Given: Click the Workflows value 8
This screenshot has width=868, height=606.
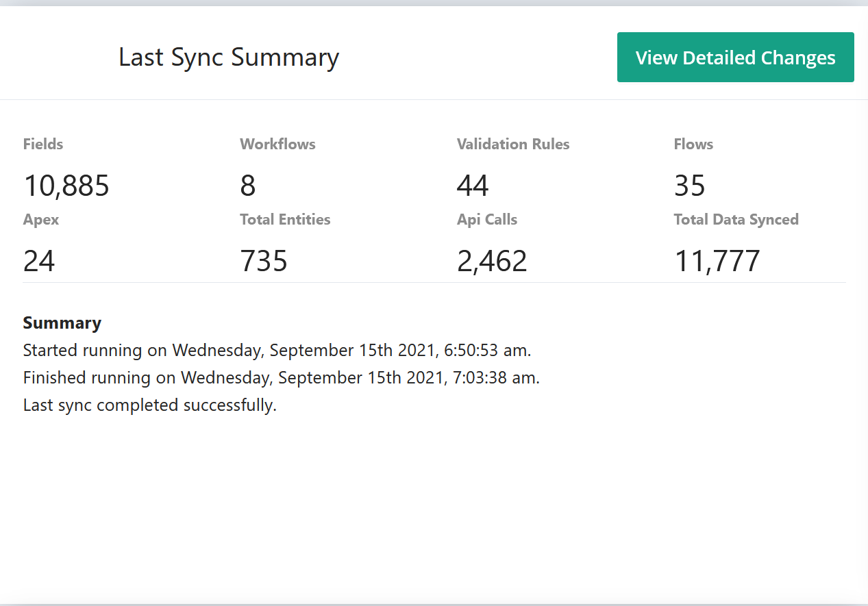Looking at the screenshot, I should coord(248,186).
